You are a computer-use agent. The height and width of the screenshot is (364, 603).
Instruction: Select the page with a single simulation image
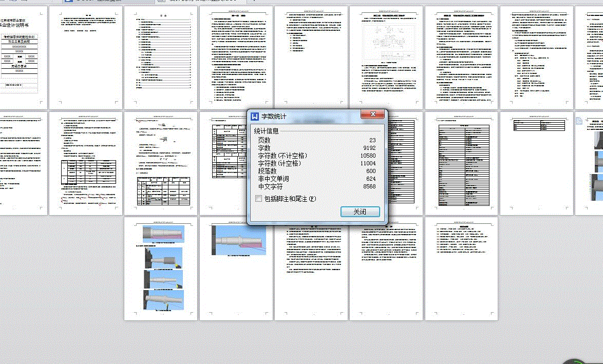tap(236, 269)
